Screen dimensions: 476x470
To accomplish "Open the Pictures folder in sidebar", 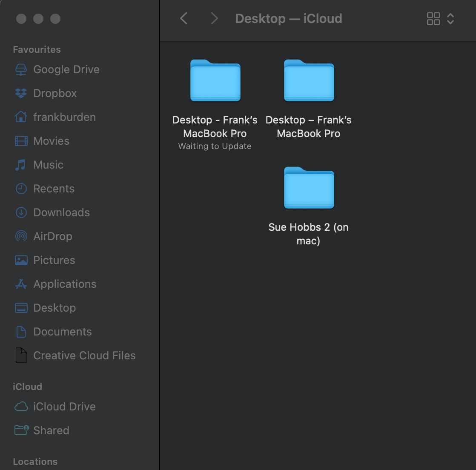I will tap(54, 260).
